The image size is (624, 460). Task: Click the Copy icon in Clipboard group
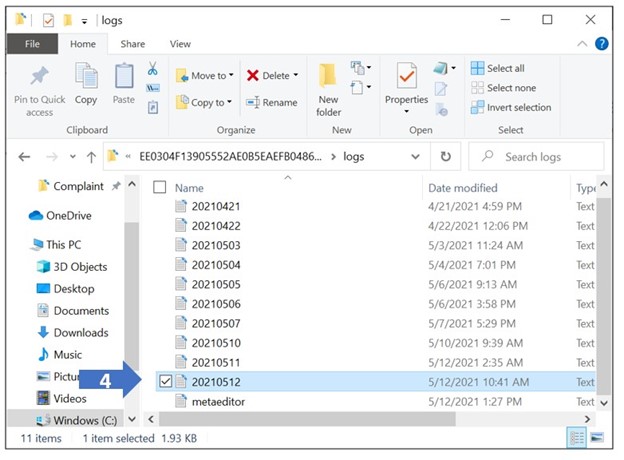click(86, 80)
